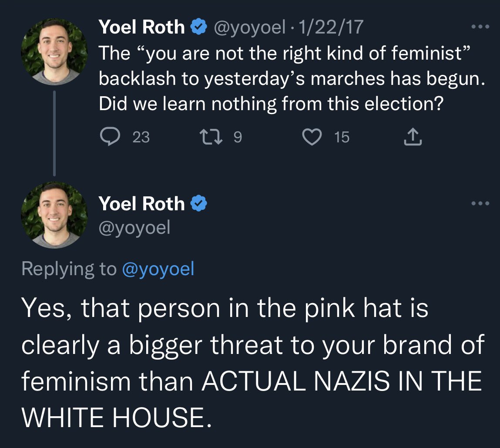
Task: Click the like count number 15
Action: (342, 137)
